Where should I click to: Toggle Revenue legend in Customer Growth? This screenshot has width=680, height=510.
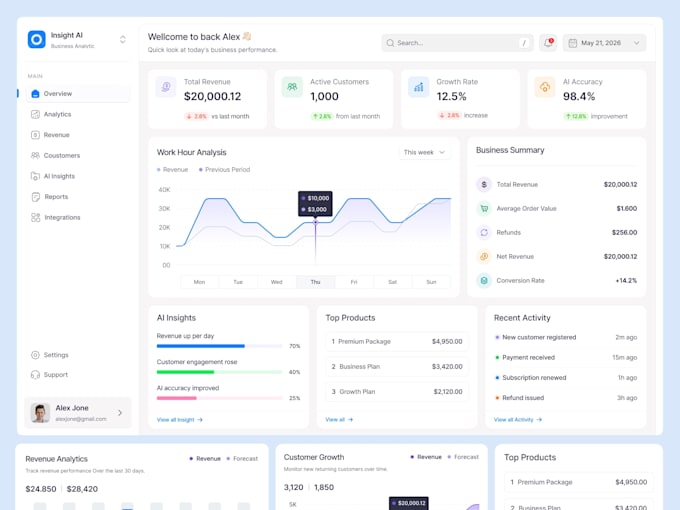(x=426, y=457)
